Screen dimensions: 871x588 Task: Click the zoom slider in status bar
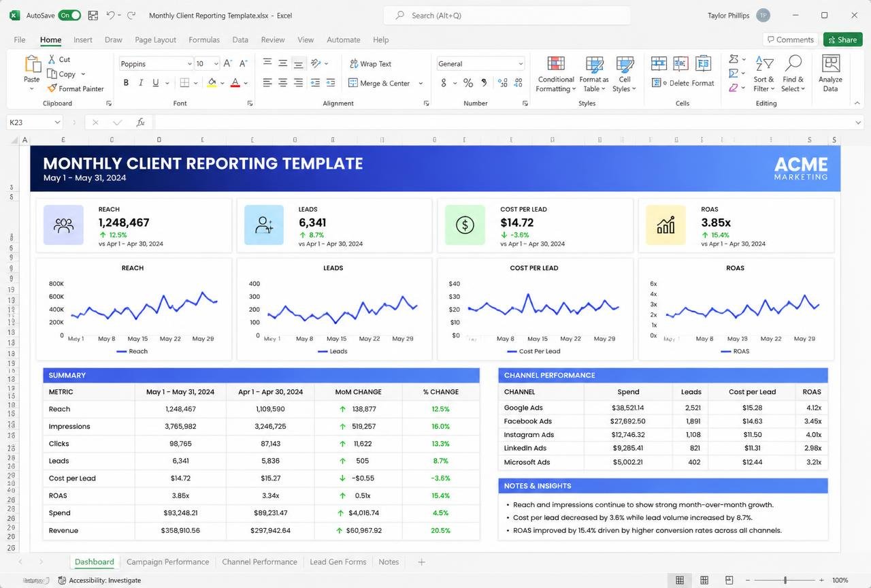point(785,581)
